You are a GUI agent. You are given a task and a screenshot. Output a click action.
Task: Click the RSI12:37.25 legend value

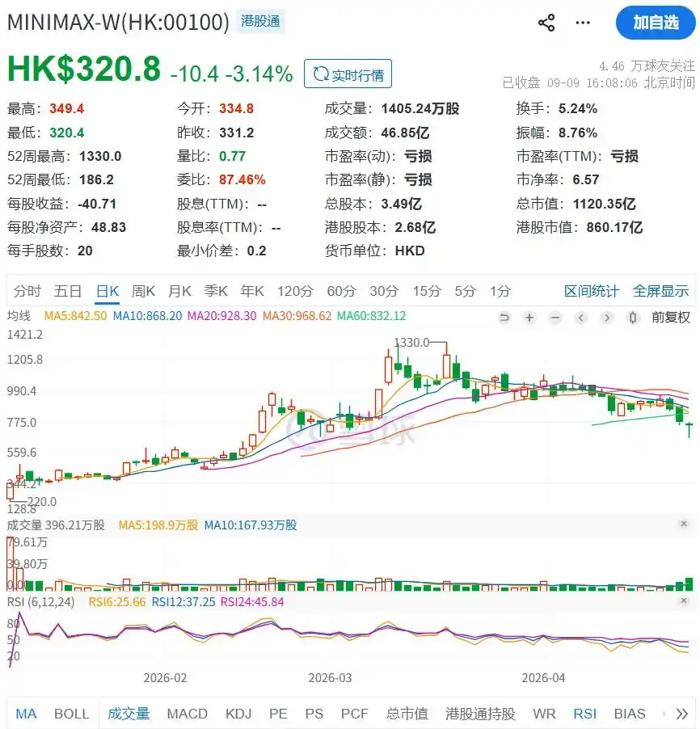tap(183, 602)
